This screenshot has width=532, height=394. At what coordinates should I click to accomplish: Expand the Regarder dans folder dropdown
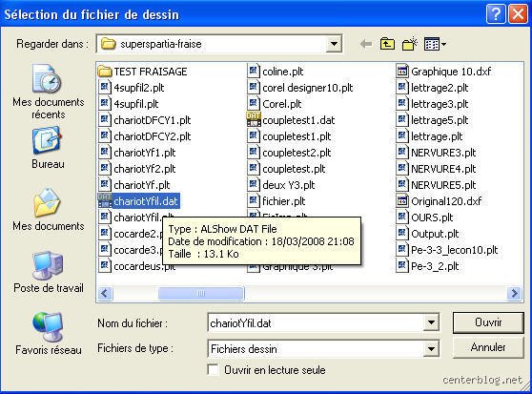pos(334,44)
